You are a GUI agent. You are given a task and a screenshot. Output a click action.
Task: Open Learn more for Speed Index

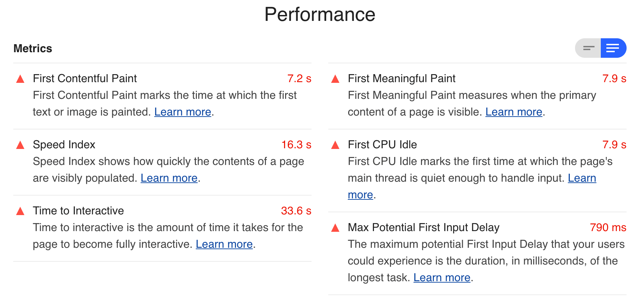point(169,178)
